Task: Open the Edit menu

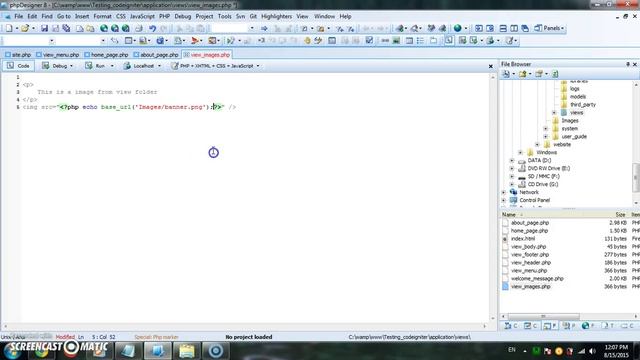Action: 32,16
